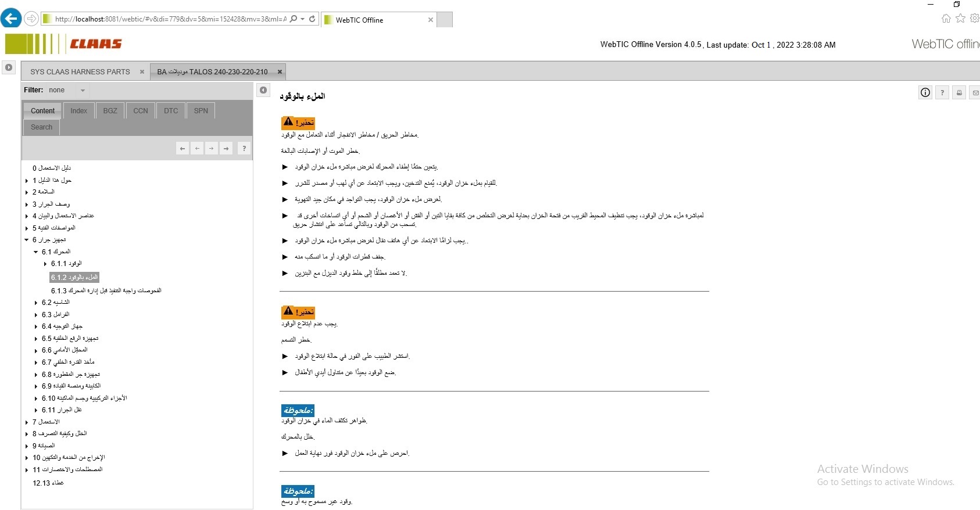Open the Filter none dropdown

(x=83, y=91)
